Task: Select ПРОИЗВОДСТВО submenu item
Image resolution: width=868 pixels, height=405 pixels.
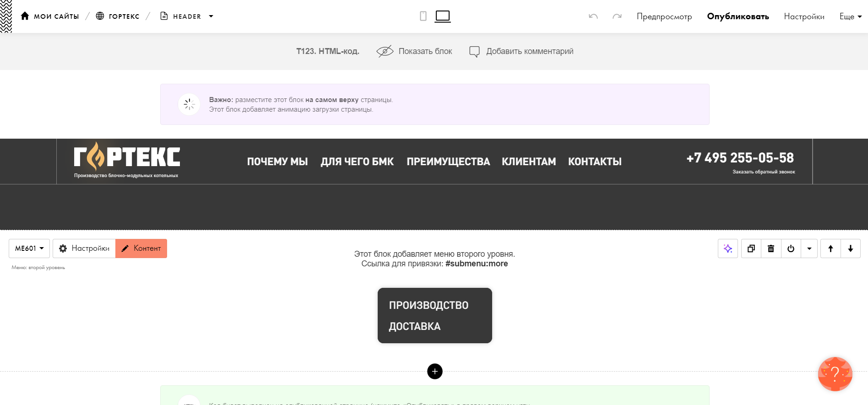Action: [429, 305]
